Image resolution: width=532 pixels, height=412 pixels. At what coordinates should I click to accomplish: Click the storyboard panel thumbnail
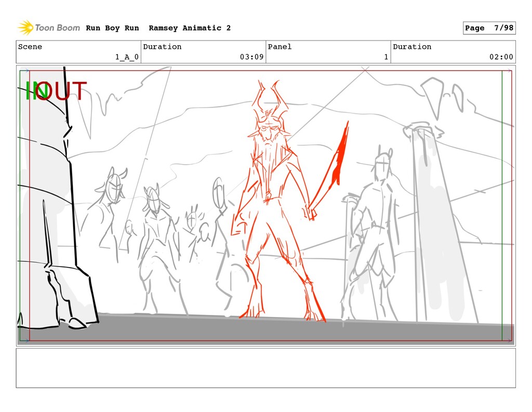pos(265,206)
